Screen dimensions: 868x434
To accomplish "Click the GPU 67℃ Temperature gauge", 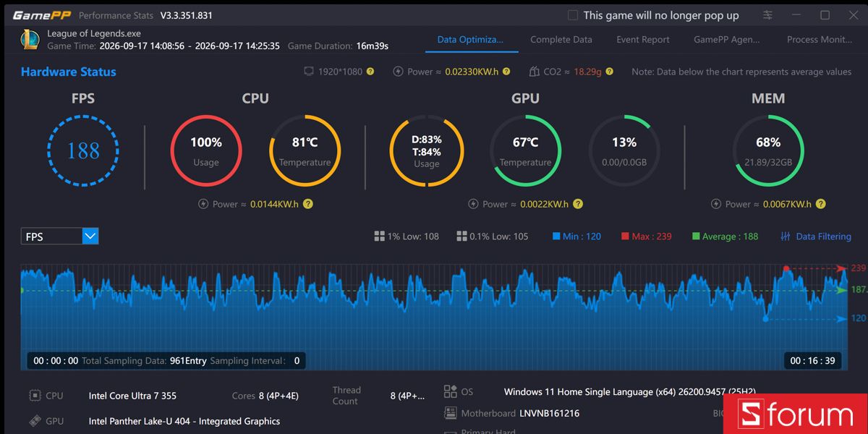I will (x=526, y=150).
